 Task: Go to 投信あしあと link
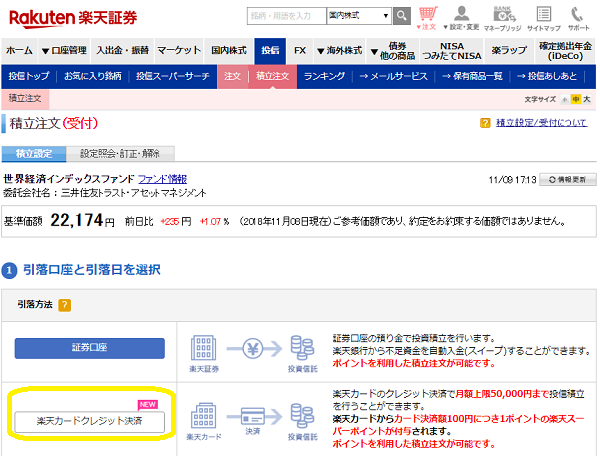[547, 76]
